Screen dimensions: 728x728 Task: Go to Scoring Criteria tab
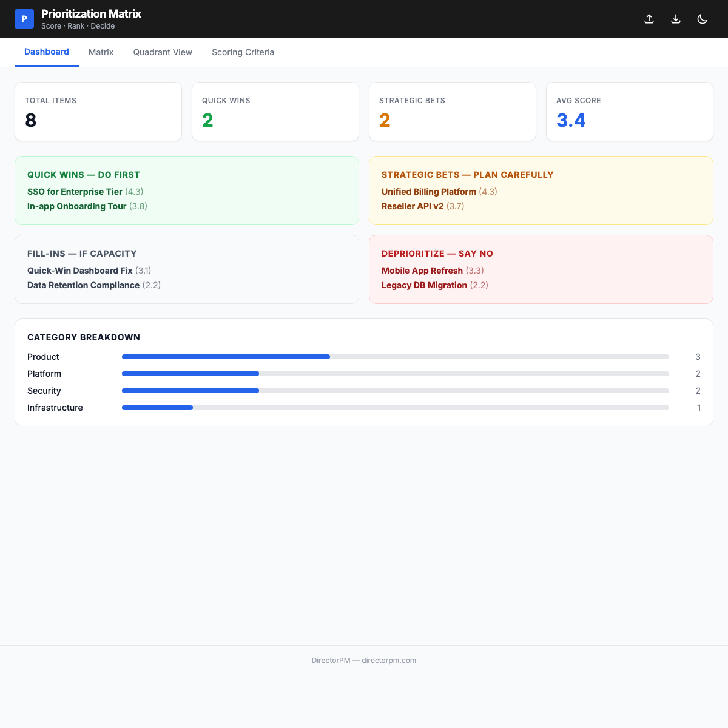[243, 52]
